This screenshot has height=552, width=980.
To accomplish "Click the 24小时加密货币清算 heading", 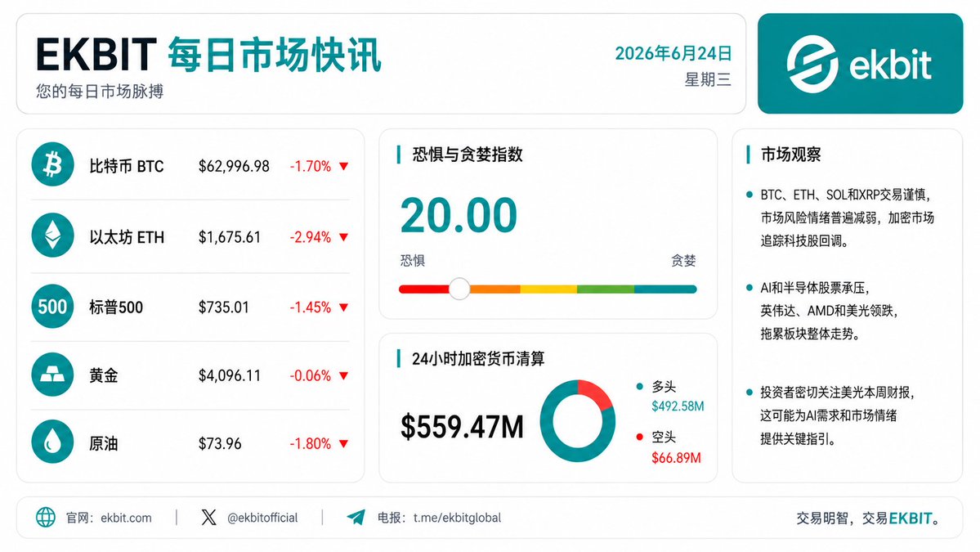I will [x=478, y=359].
